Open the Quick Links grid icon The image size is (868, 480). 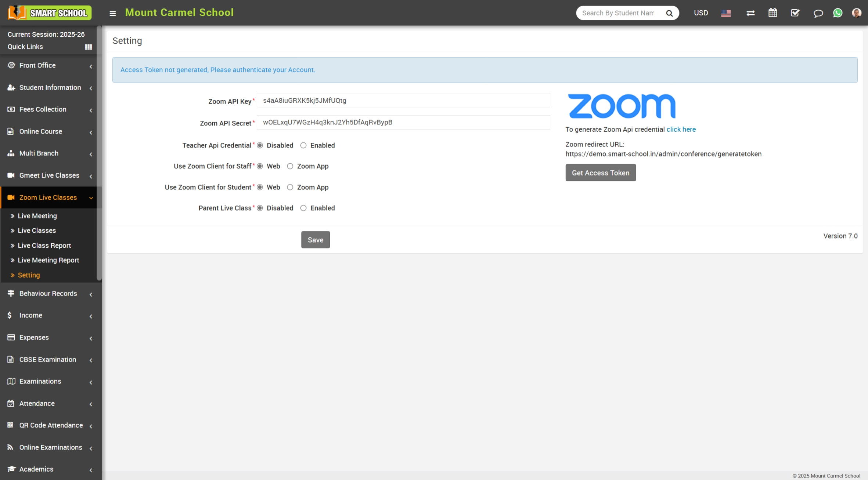(89, 47)
